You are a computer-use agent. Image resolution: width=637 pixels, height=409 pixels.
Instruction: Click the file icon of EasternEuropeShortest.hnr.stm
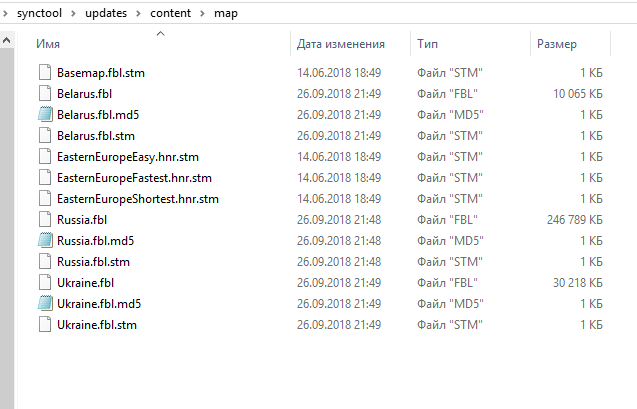tap(45, 199)
